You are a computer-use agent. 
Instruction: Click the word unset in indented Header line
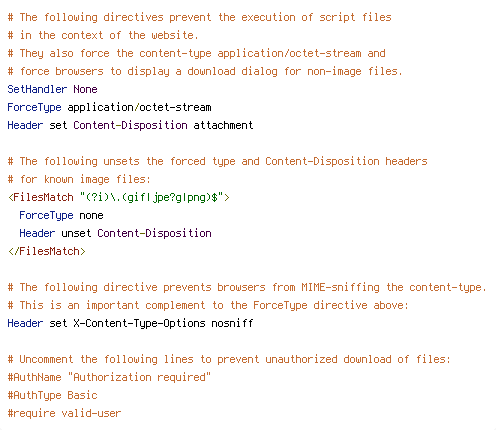click(x=76, y=233)
